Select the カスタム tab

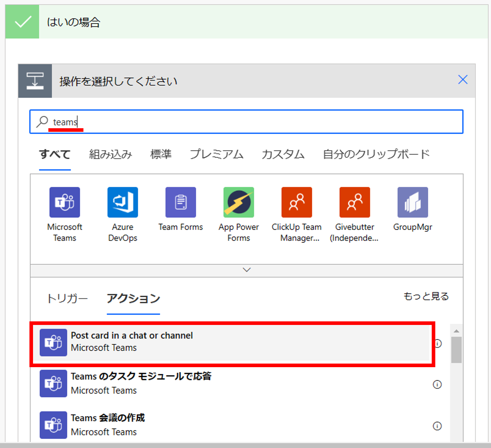click(283, 154)
